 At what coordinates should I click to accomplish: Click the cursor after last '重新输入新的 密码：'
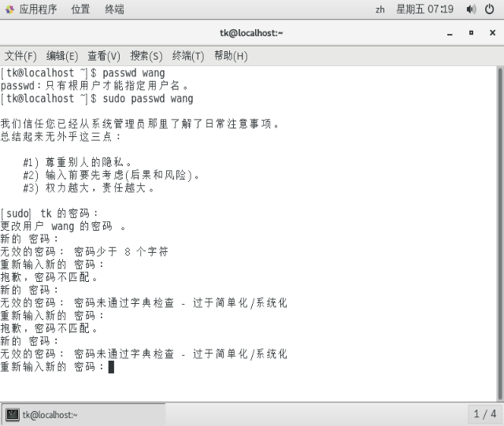[x=111, y=367]
